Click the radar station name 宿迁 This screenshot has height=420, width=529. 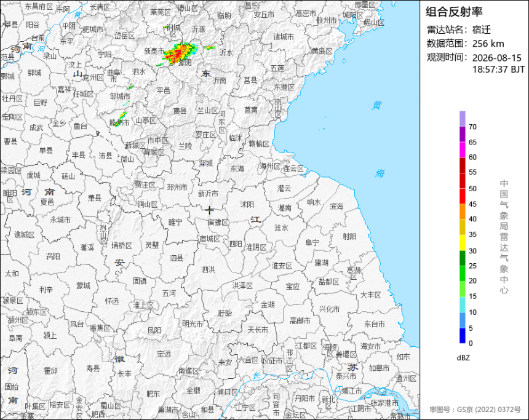(x=482, y=30)
